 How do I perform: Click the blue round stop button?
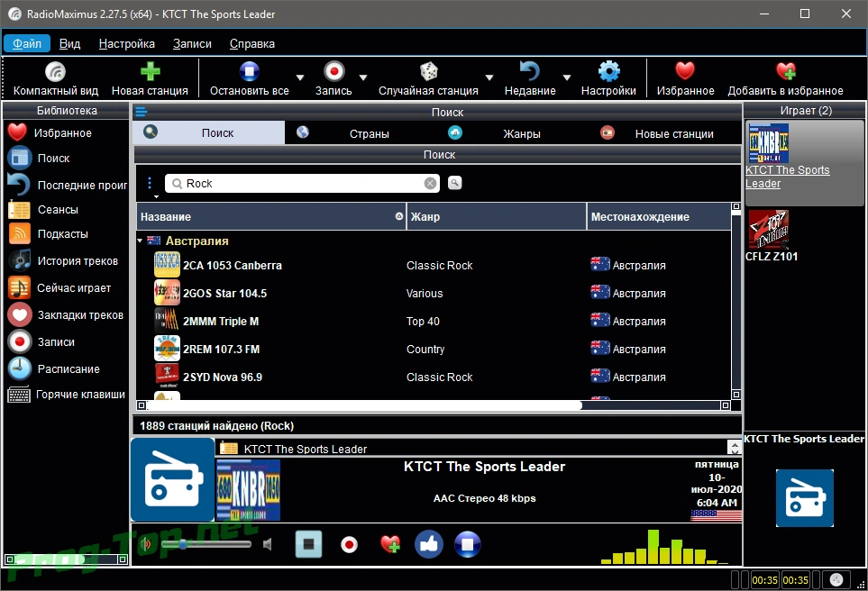click(x=467, y=544)
